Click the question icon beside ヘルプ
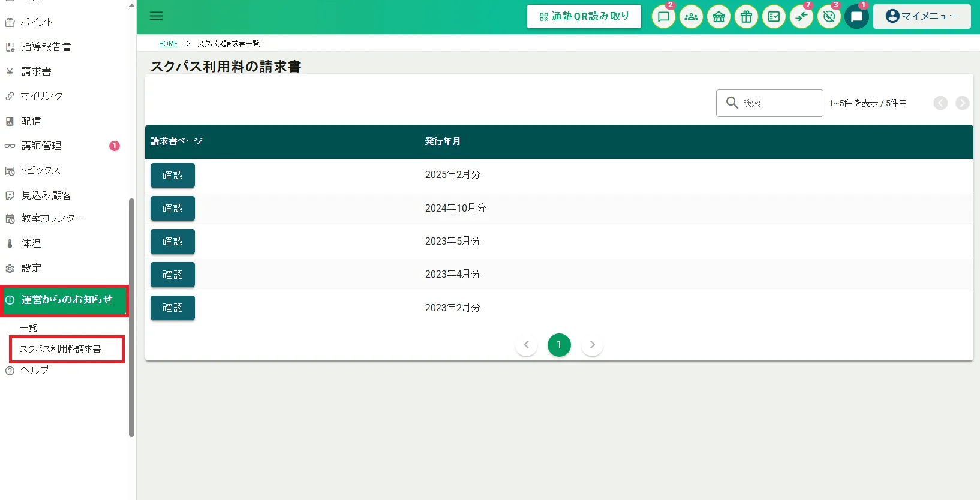Screen dimensions: 980x500 pyautogui.click(x=10, y=371)
